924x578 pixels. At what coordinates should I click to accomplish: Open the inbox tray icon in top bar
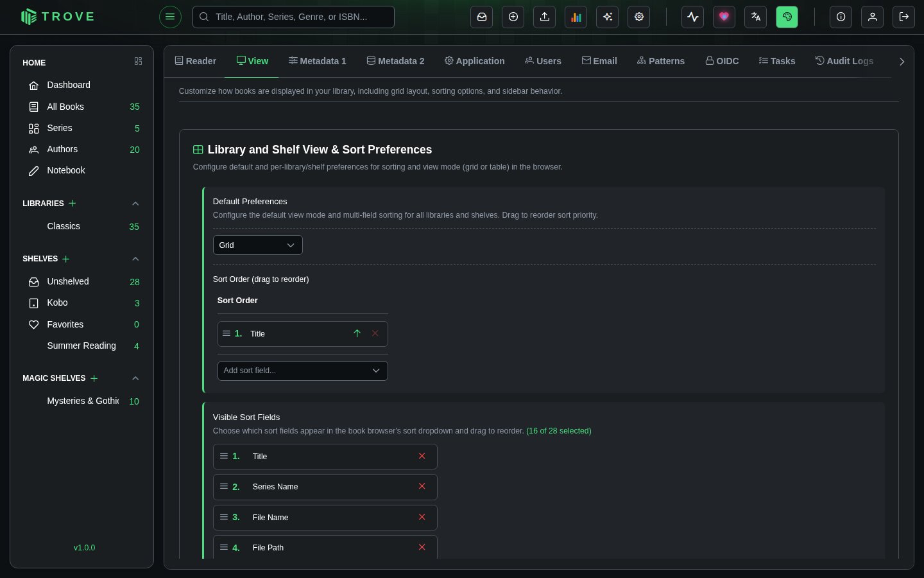pos(482,17)
